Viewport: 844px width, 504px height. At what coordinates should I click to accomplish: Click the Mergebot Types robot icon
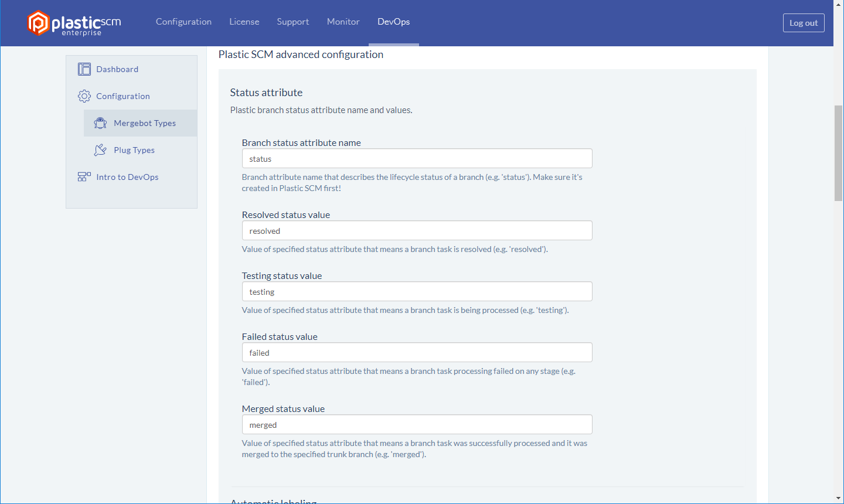[x=100, y=123]
